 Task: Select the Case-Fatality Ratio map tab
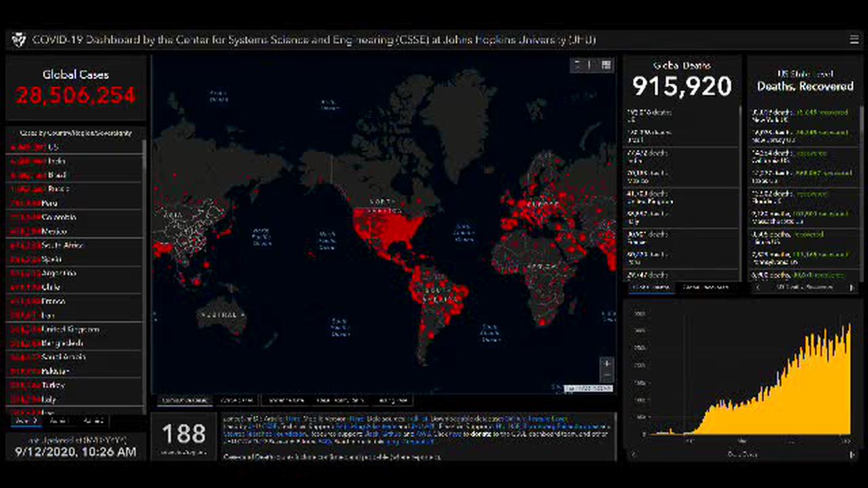point(340,401)
